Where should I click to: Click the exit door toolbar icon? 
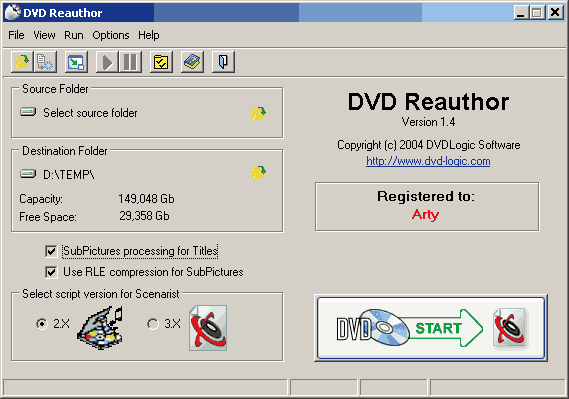tap(223, 62)
